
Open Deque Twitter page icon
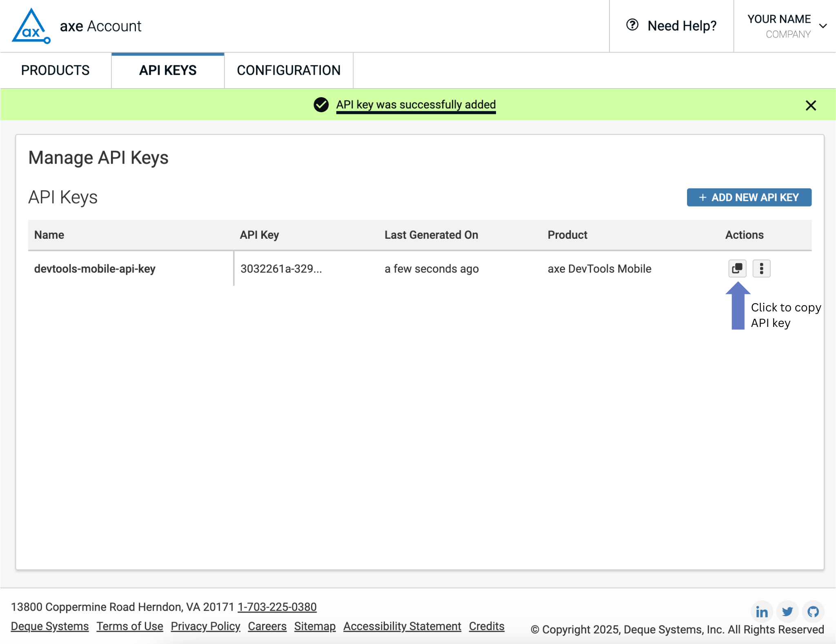click(x=787, y=611)
